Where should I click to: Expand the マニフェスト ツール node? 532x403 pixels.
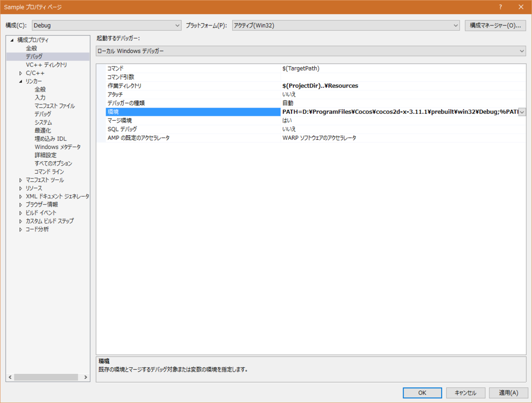pyautogui.click(x=21, y=180)
